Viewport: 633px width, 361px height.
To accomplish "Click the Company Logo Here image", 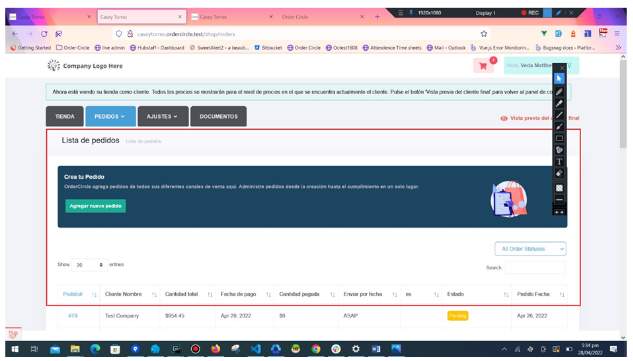I will point(85,66).
